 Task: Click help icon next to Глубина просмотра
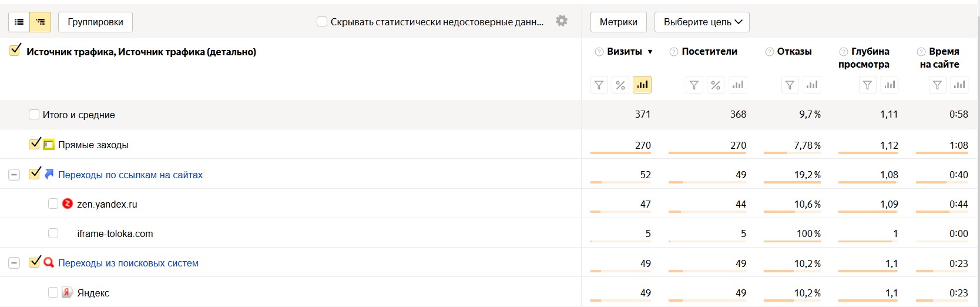[843, 52]
